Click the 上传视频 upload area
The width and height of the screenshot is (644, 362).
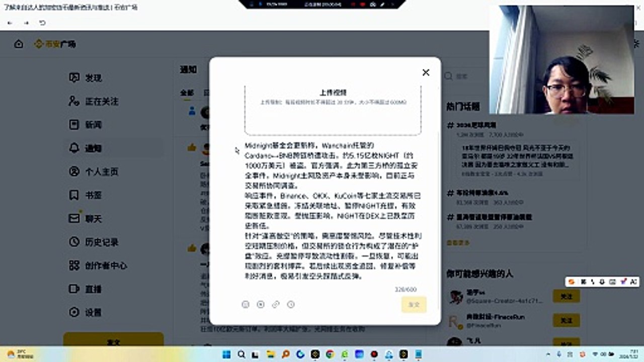click(333, 110)
